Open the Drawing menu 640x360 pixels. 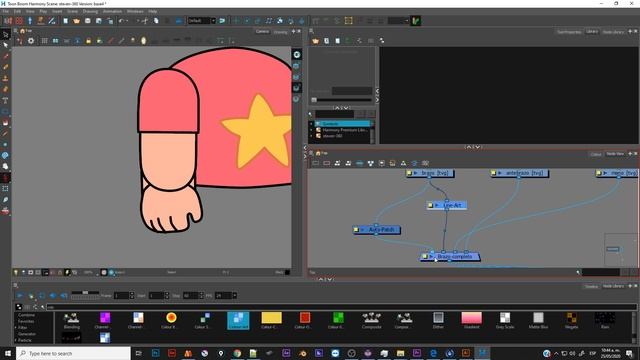90,11
